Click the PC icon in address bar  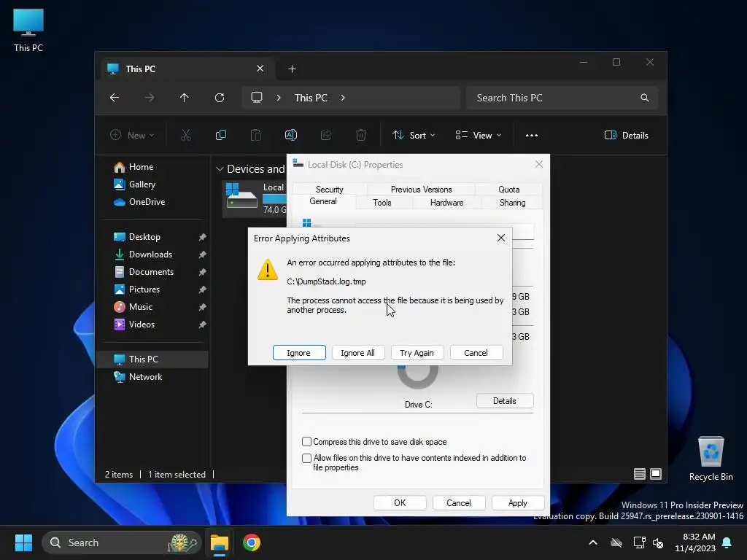(x=257, y=98)
